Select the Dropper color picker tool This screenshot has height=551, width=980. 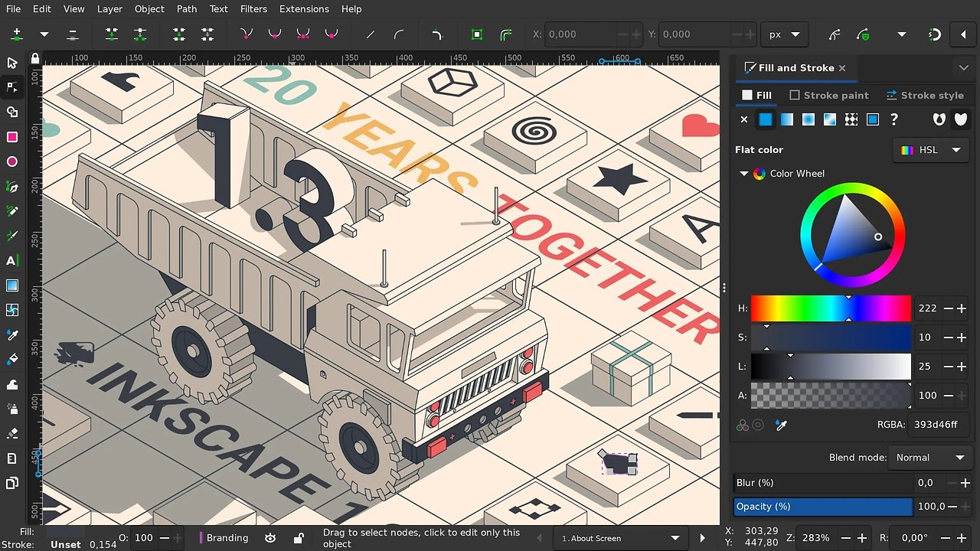11,335
